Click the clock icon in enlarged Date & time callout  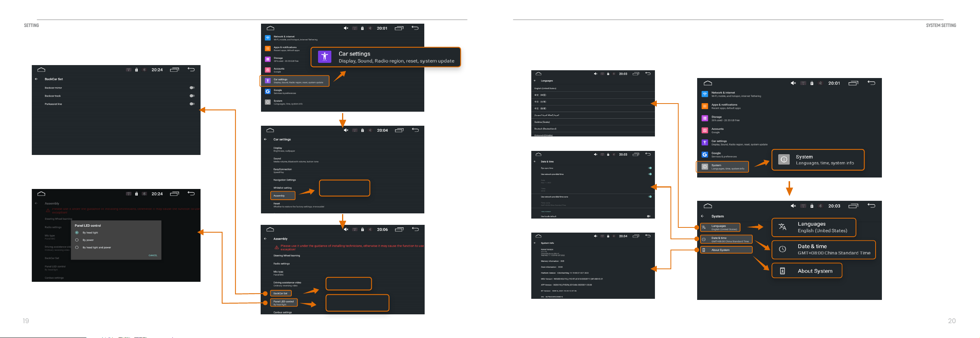point(782,249)
